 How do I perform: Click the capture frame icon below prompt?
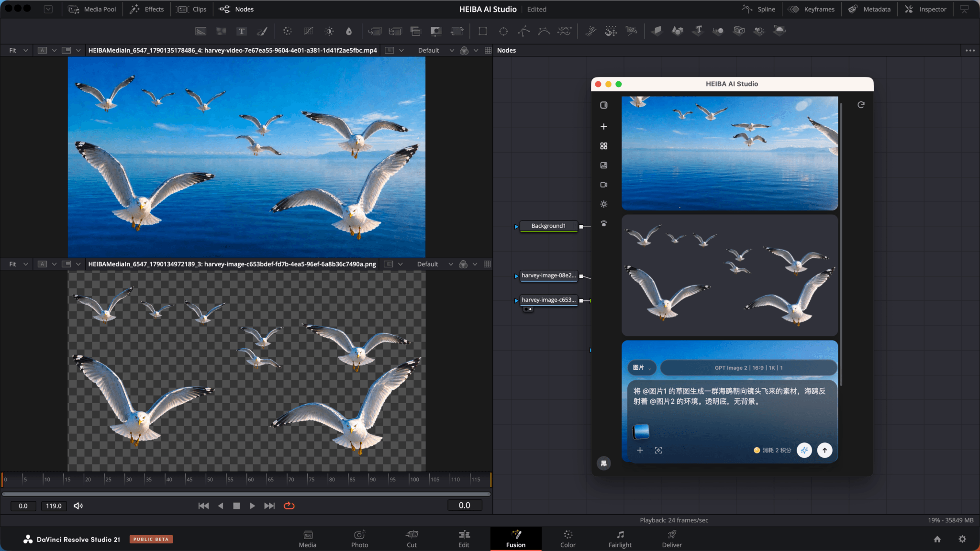pyautogui.click(x=658, y=450)
